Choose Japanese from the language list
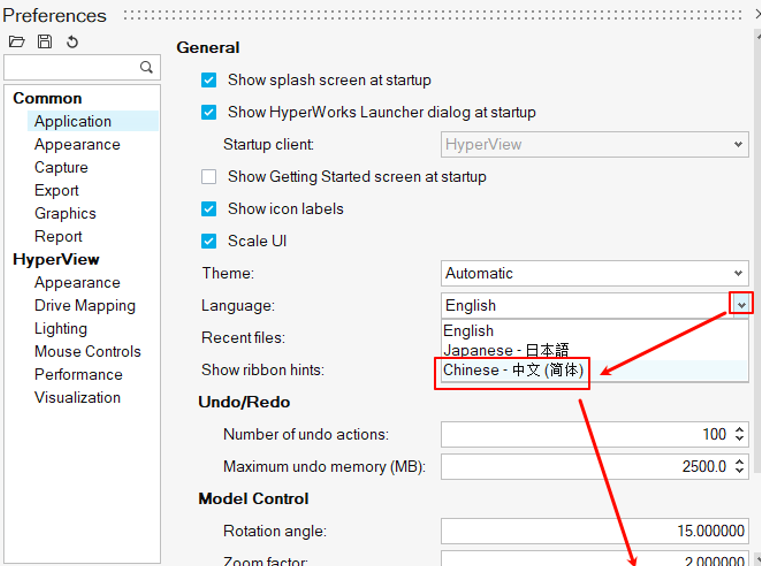The width and height of the screenshot is (761, 566). 506,350
